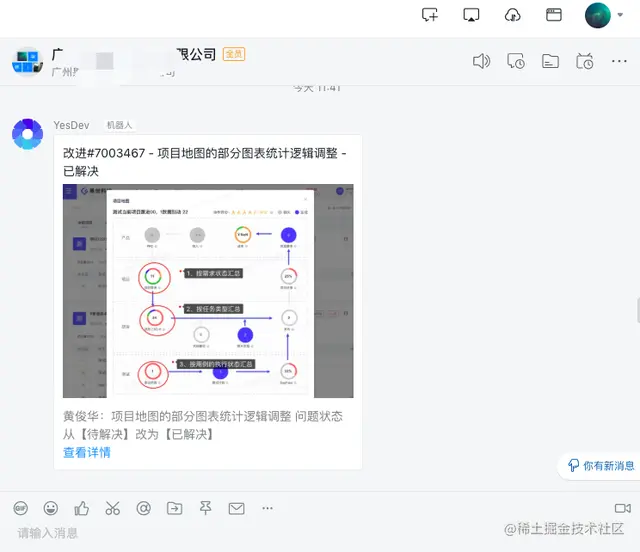Click the 机器人 tag label
The width and height of the screenshot is (640, 552).
point(119,125)
